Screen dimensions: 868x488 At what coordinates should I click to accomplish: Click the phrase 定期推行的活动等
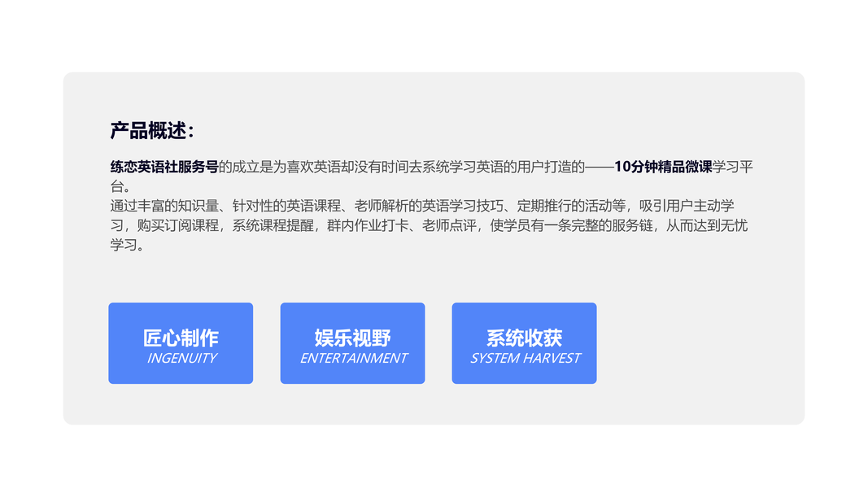pos(571,207)
